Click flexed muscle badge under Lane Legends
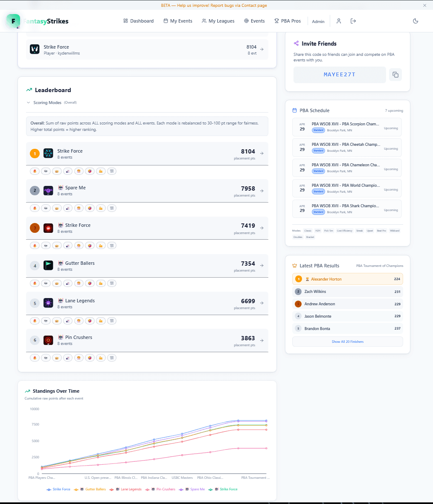The width and height of the screenshot is (433, 504). [101, 321]
